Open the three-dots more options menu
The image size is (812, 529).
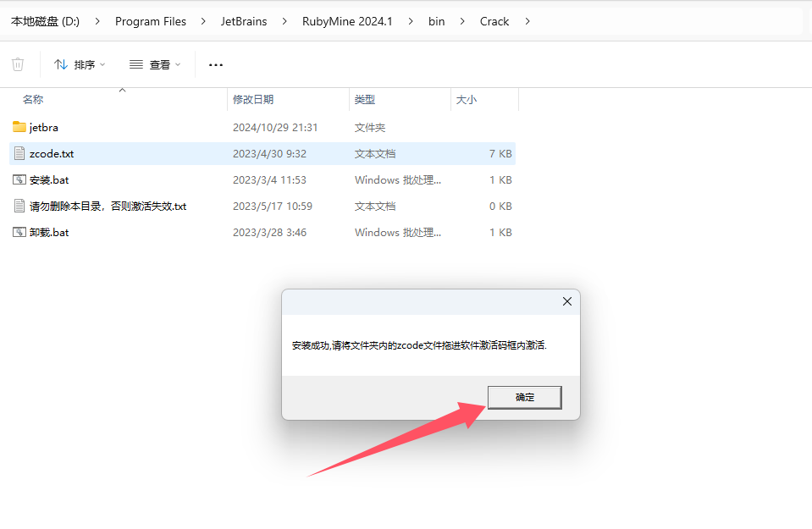[x=215, y=64]
